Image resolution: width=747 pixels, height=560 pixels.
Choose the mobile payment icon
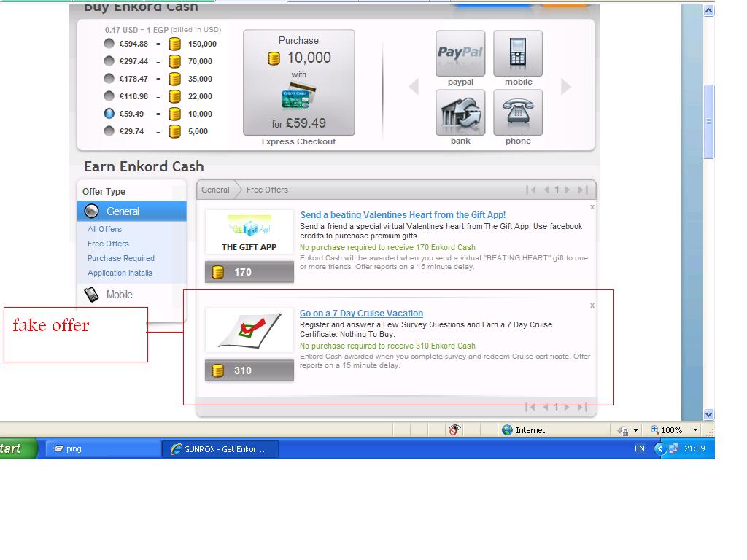coord(518,53)
